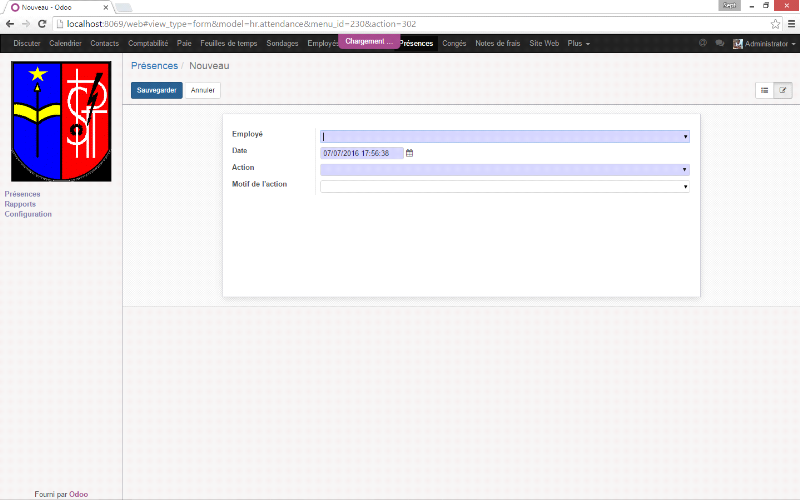This screenshot has width=800, height=500.
Task: Open the Site Web menu
Action: (x=544, y=43)
